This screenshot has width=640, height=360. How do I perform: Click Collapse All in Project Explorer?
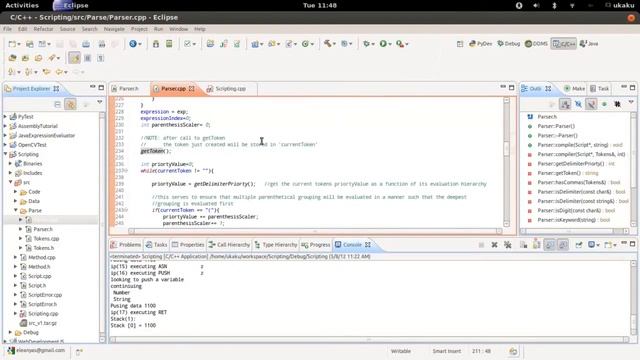pyautogui.click(x=58, y=104)
